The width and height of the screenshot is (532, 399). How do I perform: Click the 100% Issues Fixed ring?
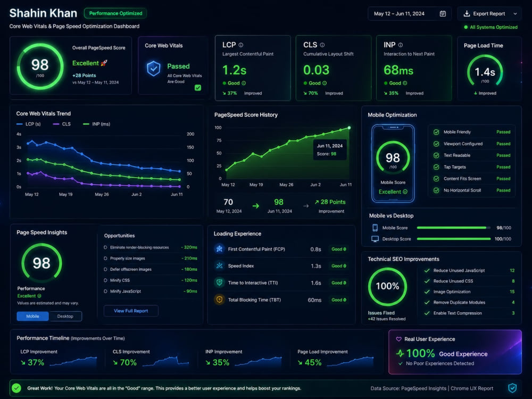pyautogui.click(x=387, y=286)
